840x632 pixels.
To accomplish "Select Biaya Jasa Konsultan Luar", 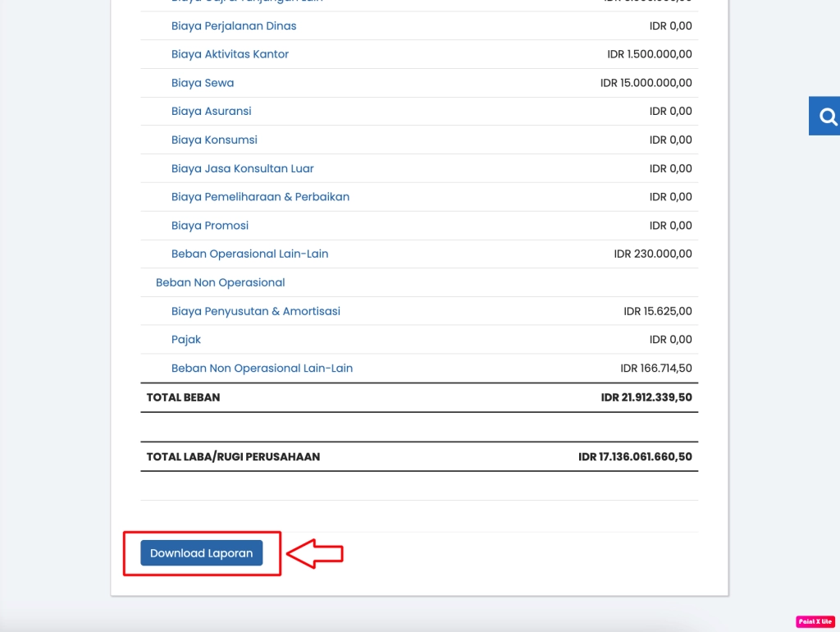I will pyautogui.click(x=242, y=168).
